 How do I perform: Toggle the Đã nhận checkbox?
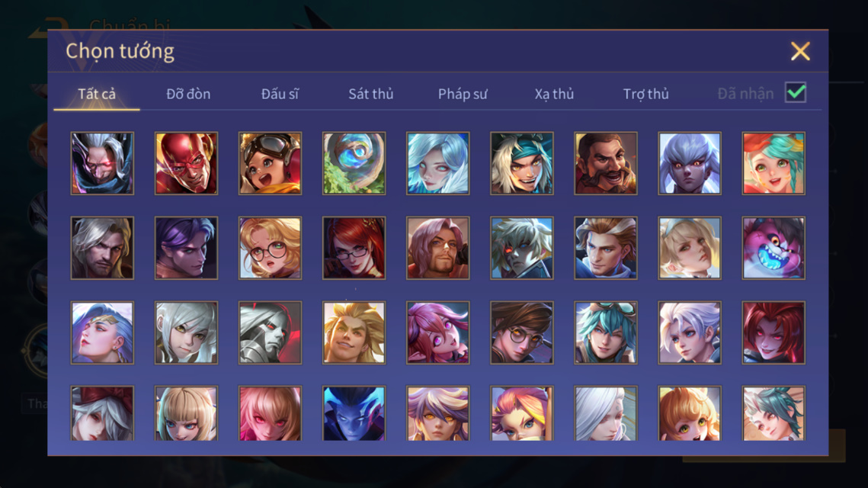796,92
